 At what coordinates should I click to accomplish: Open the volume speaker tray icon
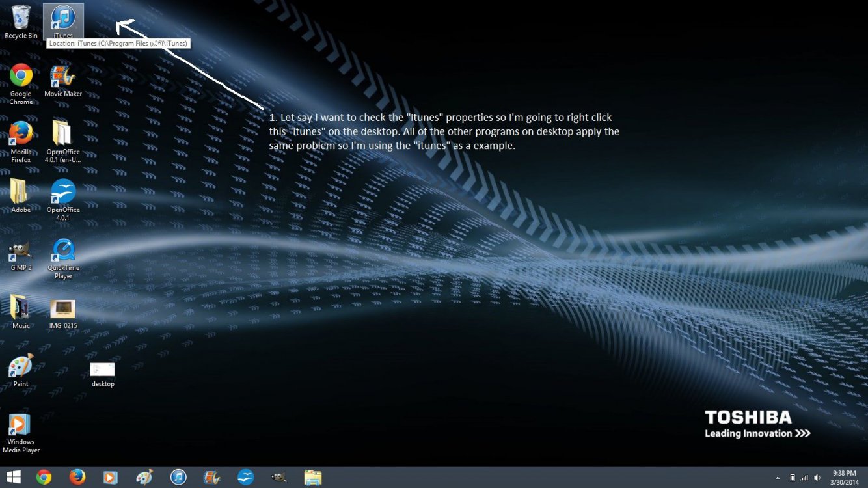[816, 478]
